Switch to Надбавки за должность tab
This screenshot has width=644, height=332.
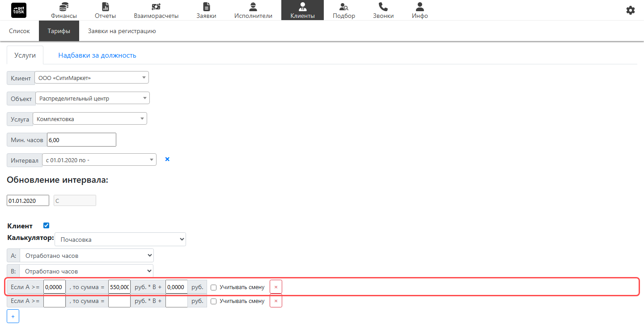(x=97, y=55)
